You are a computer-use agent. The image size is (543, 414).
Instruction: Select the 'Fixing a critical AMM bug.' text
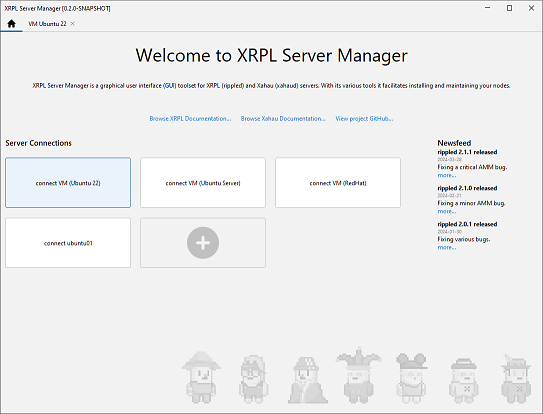pyautogui.click(x=472, y=167)
